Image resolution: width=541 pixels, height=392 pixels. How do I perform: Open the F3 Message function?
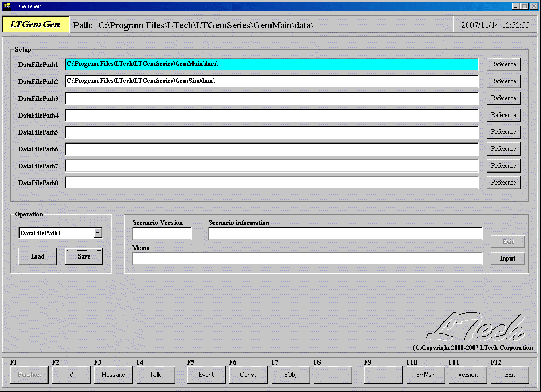pyautogui.click(x=113, y=375)
